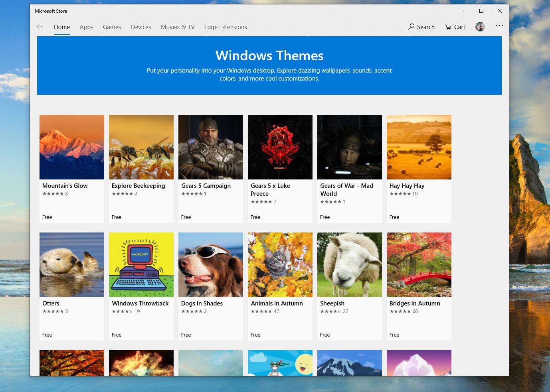Image resolution: width=550 pixels, height=392 pixels.
Task: Open the Otters theme thumbnail
Action: [72, 265]
